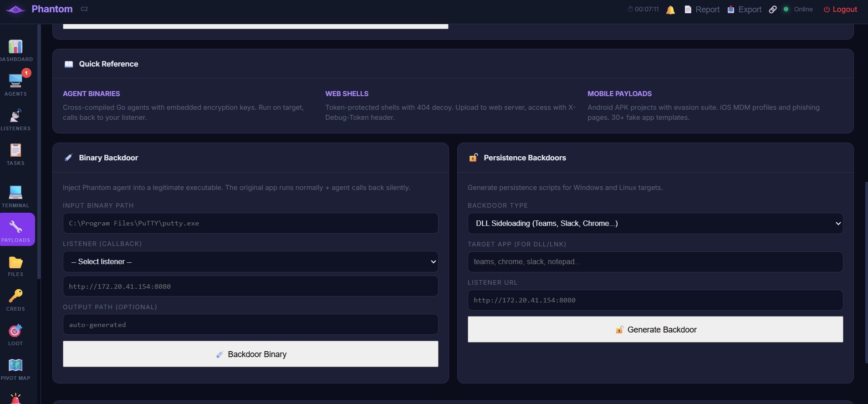Select the Payloads sidebar item
Viewport: 868px width, 404px height.
[x=16, y=230]
